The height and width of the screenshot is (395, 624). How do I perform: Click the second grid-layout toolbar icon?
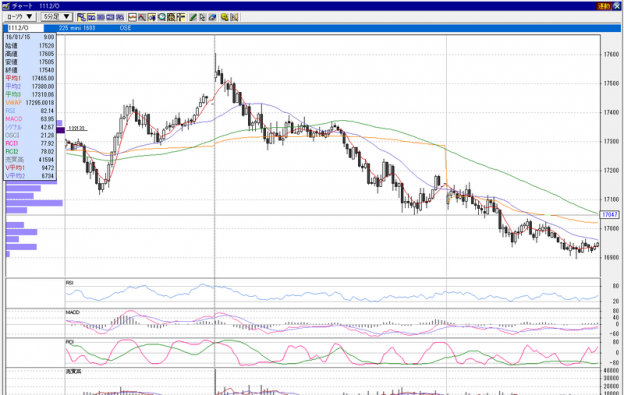click(91, 17)
